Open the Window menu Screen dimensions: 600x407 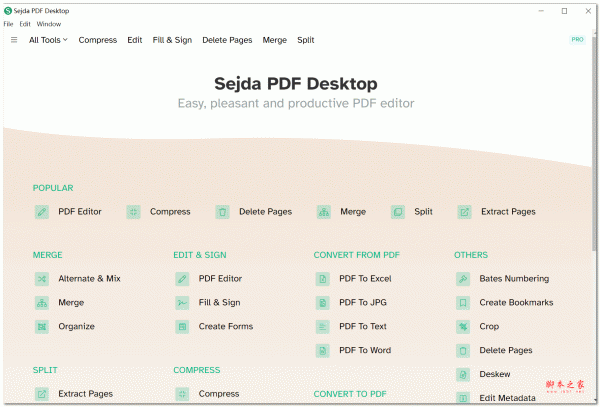pyautogui.click(x=49, y=23)
